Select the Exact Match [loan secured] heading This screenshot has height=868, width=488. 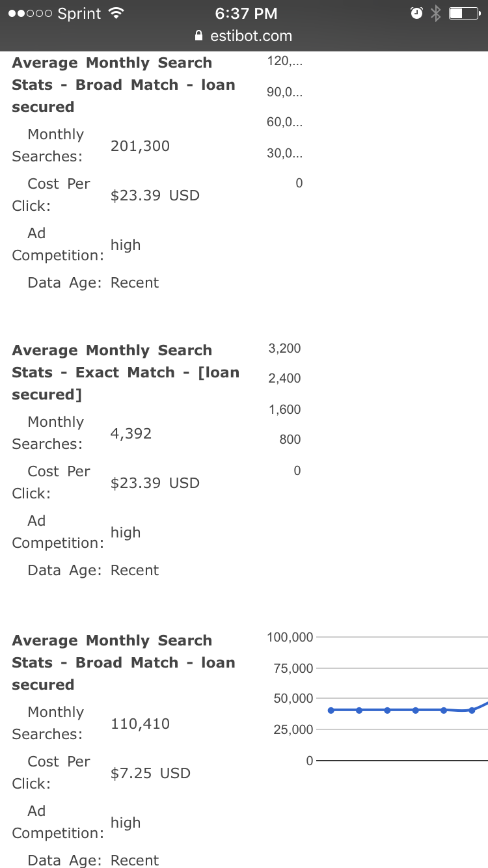(x=125, y=372)
